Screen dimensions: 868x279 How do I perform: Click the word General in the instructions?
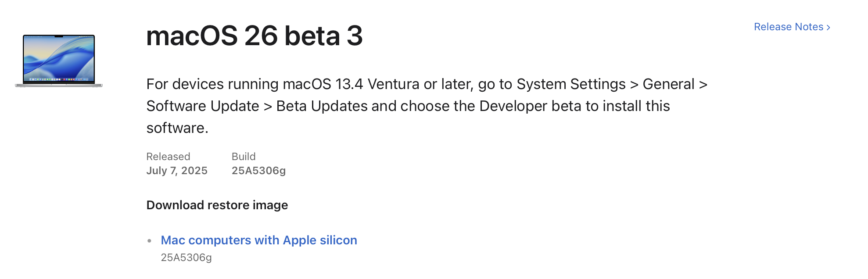click(x=668, y=84)
